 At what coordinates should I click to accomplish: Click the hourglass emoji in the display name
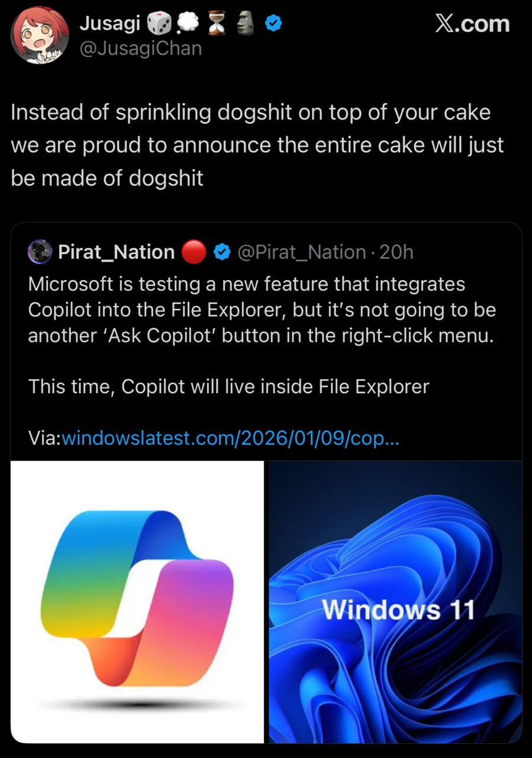tap(218, 24)
